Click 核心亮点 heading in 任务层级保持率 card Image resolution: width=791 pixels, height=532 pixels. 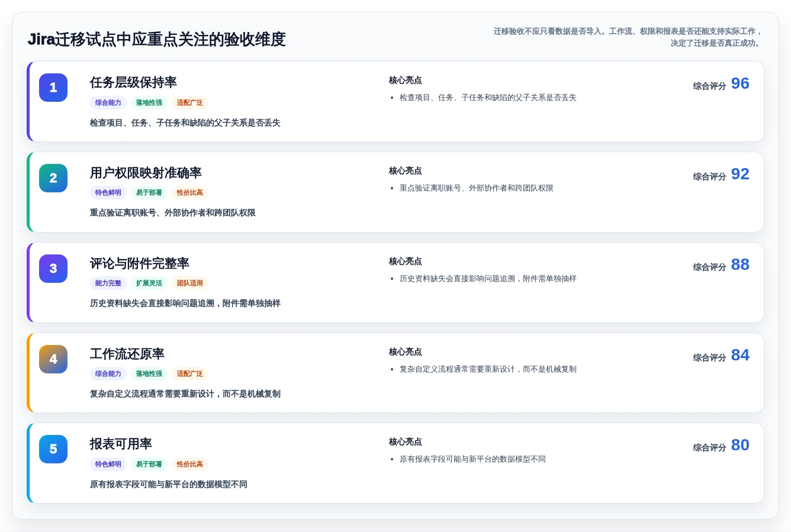[x=406, y=80]
